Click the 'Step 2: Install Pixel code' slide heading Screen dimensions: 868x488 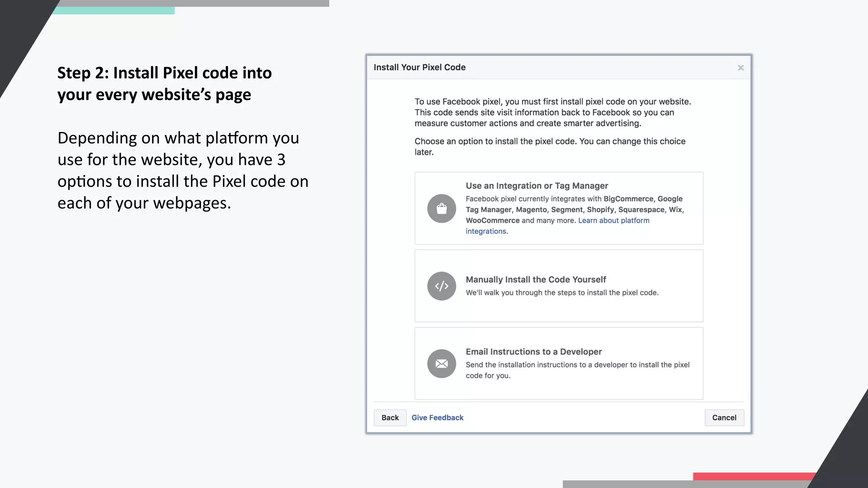coord(164,83)
